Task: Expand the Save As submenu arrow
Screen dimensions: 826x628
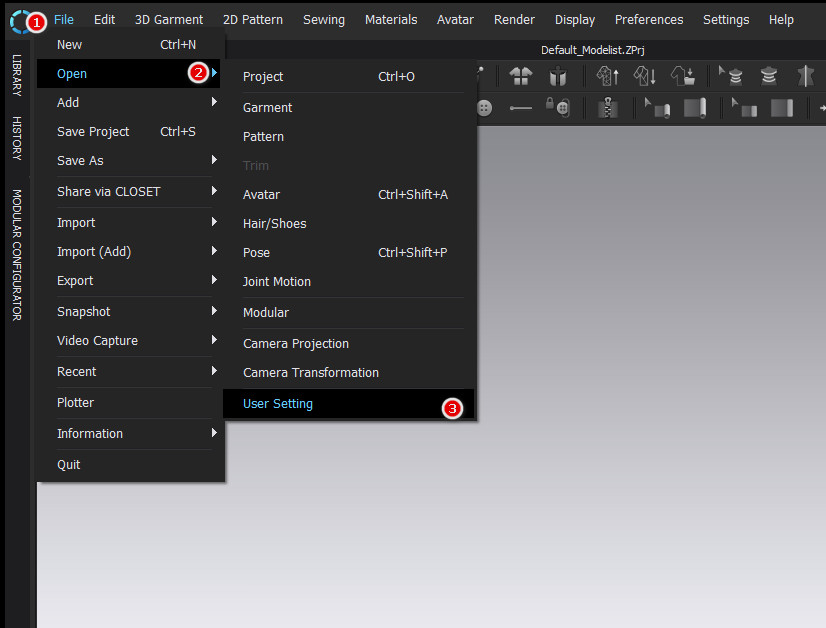Action: [x=214, y=160]
